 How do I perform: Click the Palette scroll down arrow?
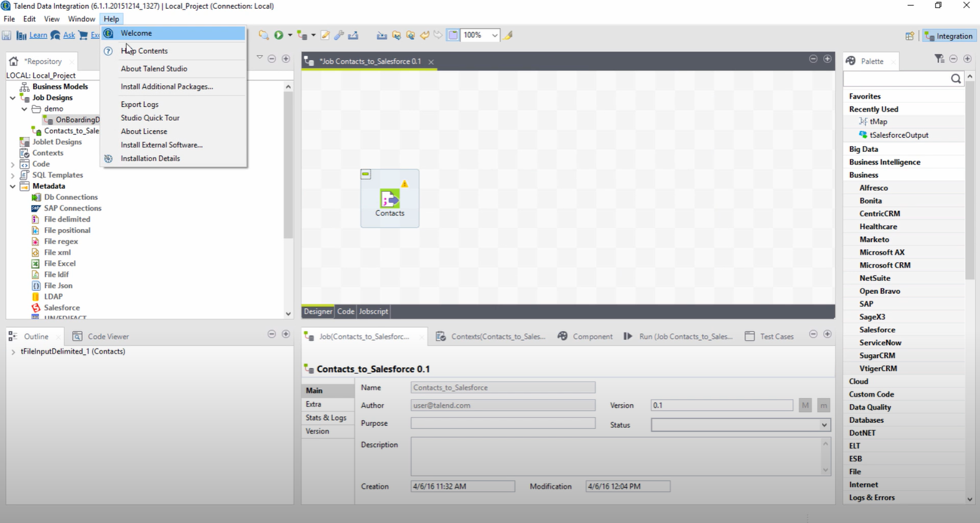[x=969, y=499]
